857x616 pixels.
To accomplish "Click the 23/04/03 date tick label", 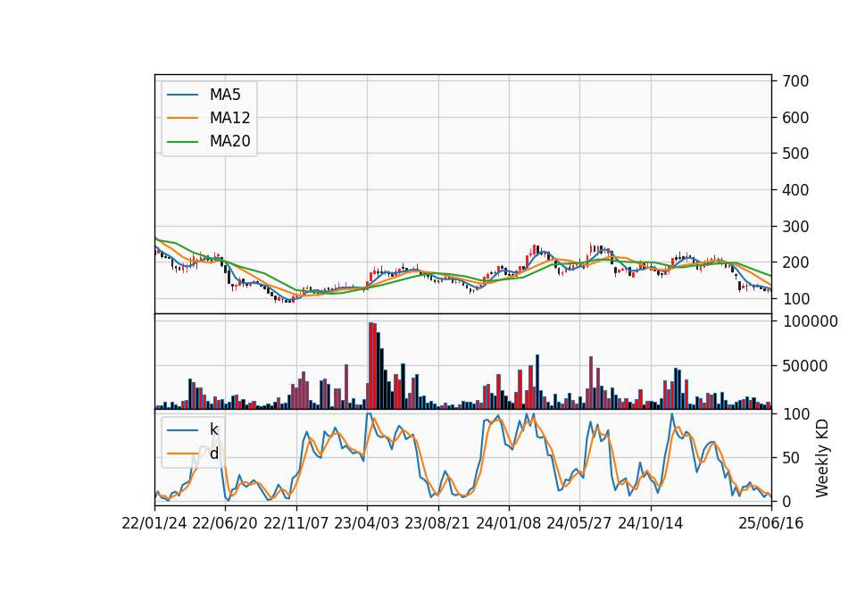I will (x=367, y=524).
